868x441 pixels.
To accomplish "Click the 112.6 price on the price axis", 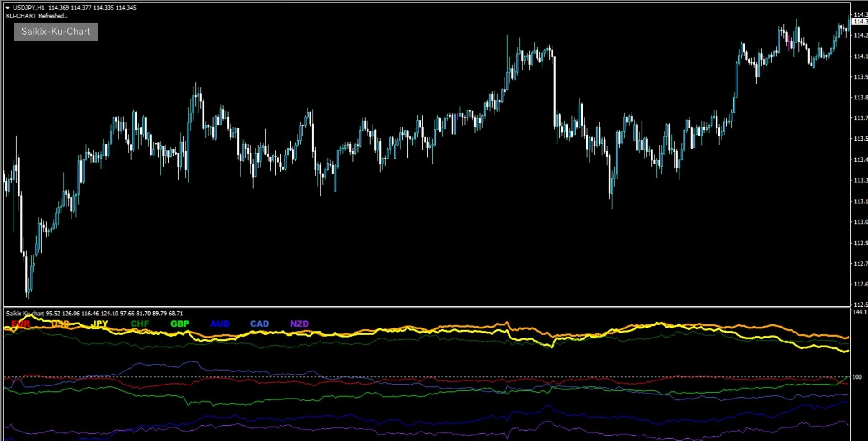I will click(x=860, y=284).
